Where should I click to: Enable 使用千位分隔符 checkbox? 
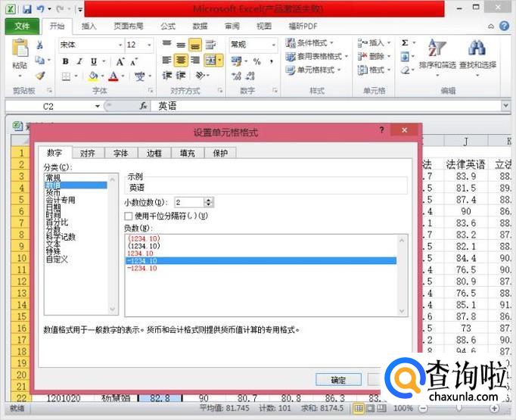click(129, 216)
